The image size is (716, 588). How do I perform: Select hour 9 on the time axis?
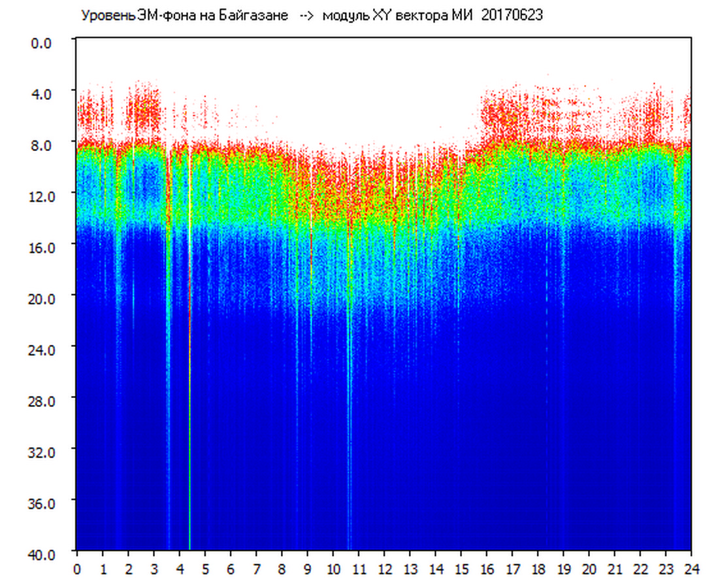(x=308, y=569)
